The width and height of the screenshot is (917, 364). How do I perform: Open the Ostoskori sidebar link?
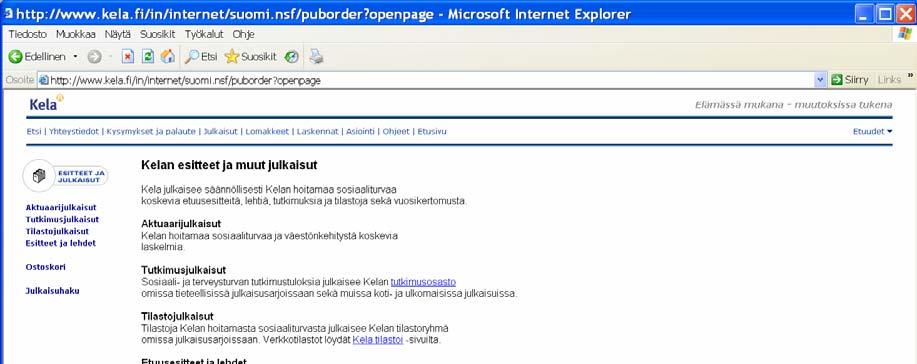46,267
